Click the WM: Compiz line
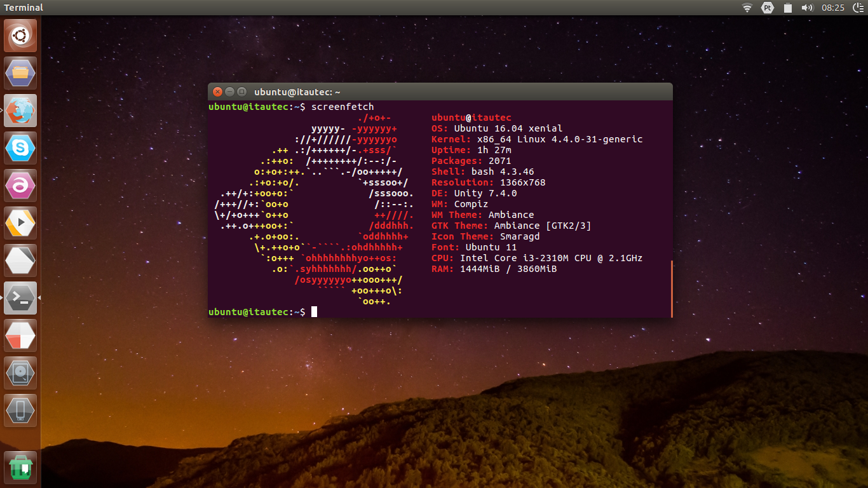 (x=460, y=204)
